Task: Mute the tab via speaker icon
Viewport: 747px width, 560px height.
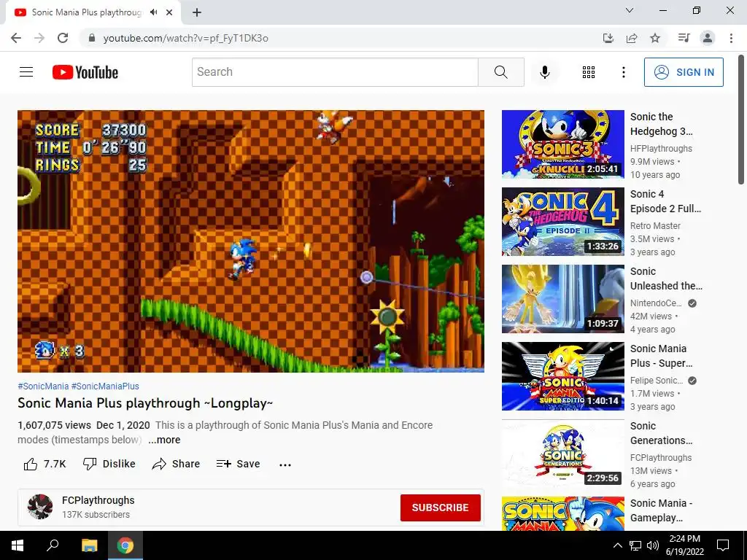Action: click(153, 12)
